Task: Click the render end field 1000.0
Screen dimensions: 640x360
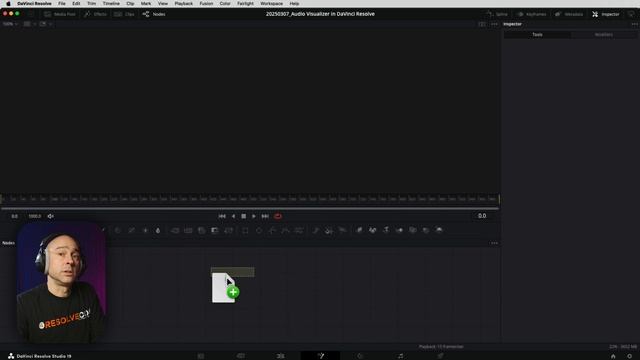Action: coord(35,216)
